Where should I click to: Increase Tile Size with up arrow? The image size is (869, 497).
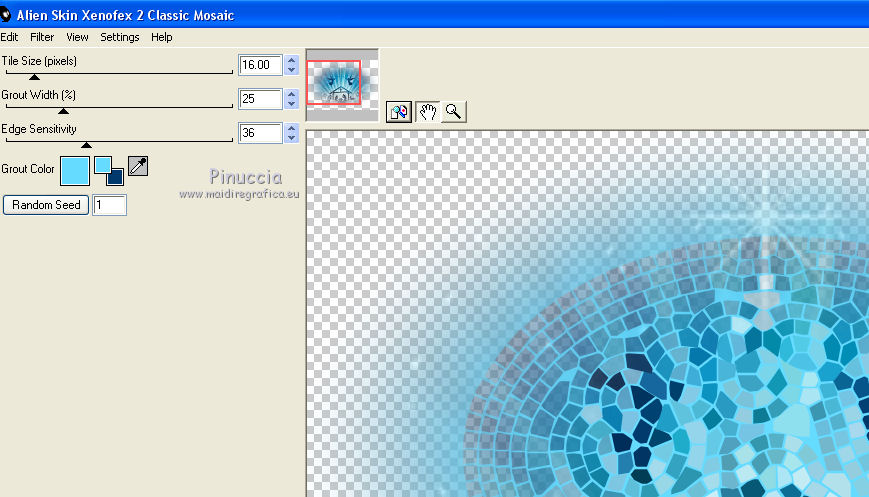(x=292, y=60)
